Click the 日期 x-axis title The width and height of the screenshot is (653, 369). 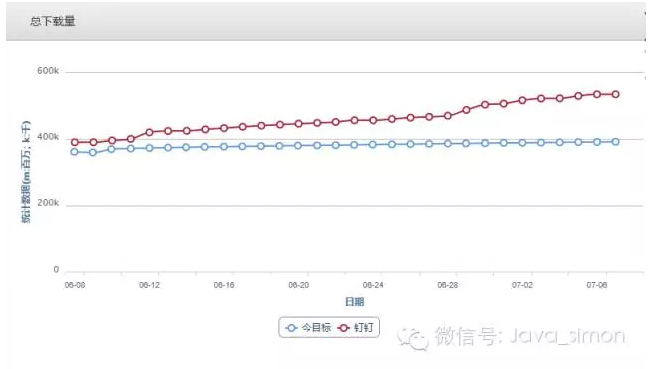(354, 302)
